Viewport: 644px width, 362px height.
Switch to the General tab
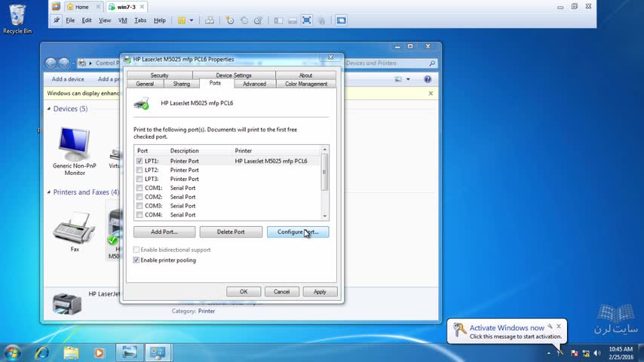145,84
